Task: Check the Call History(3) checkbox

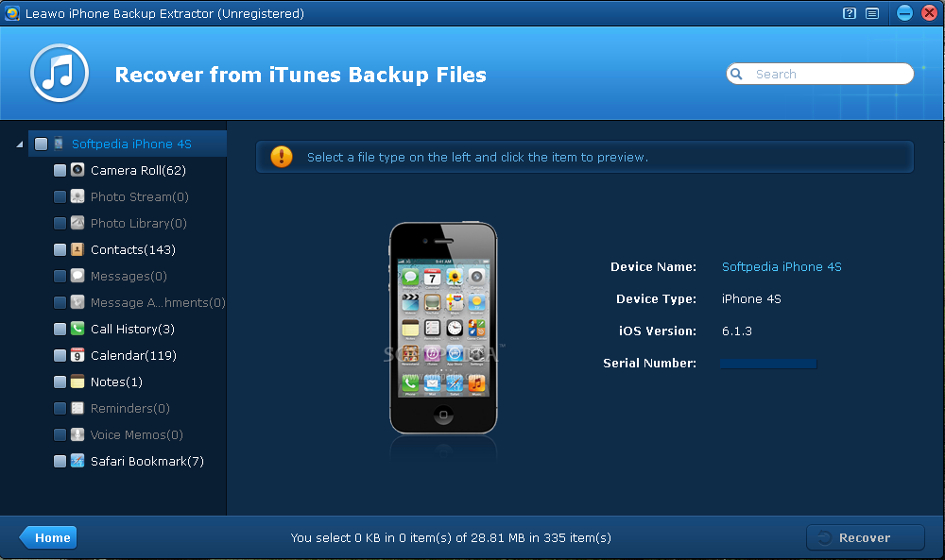Action: [60, 330]
